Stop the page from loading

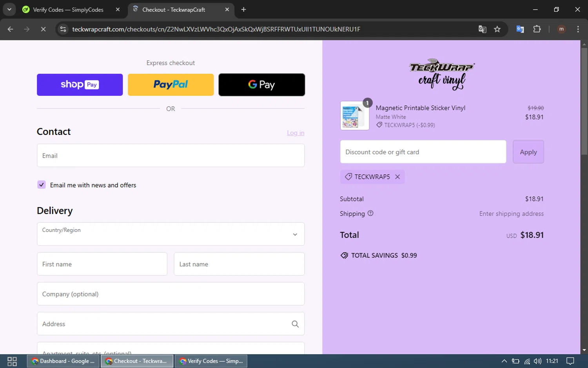coord(43,29)
